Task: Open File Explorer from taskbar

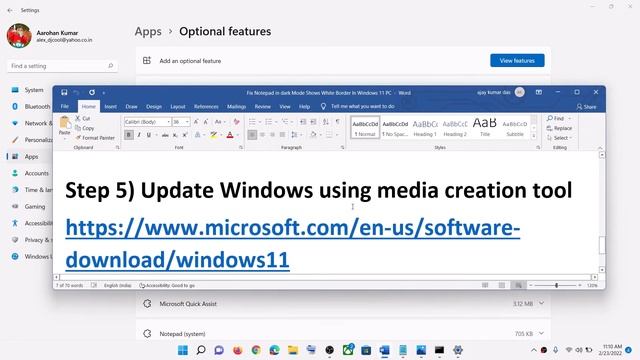Action: point(293,350)
